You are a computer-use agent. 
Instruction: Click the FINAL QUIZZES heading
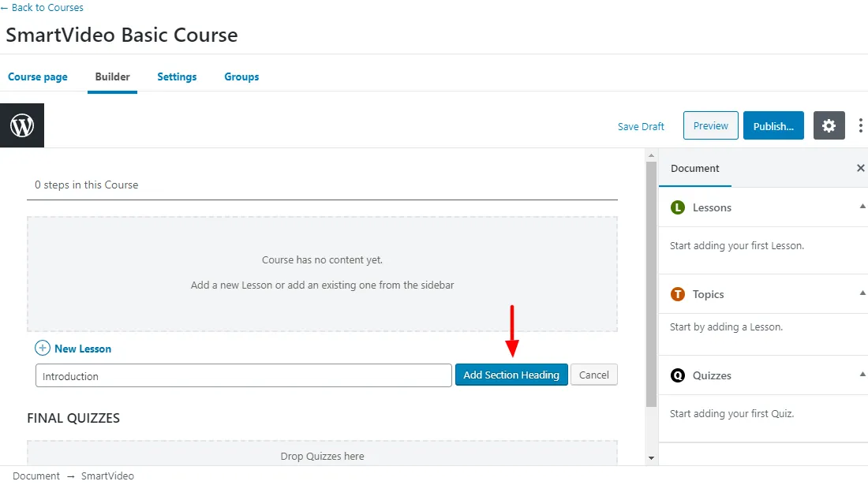[73, 418]
